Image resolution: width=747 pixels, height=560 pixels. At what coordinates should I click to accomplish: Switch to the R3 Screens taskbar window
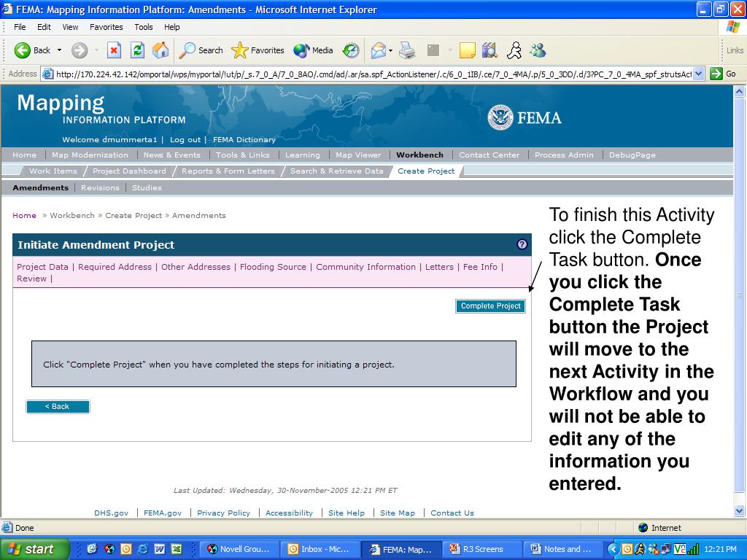(482, 549)
